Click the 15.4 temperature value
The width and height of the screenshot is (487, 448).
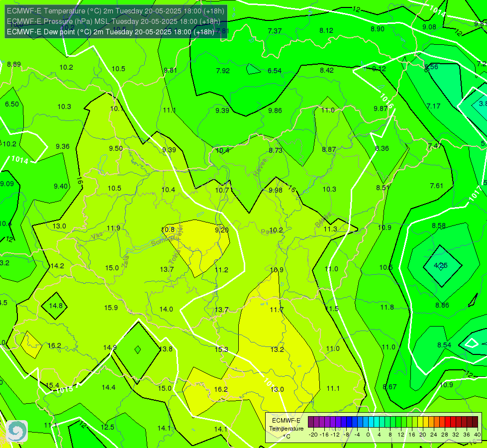point(52,385)
